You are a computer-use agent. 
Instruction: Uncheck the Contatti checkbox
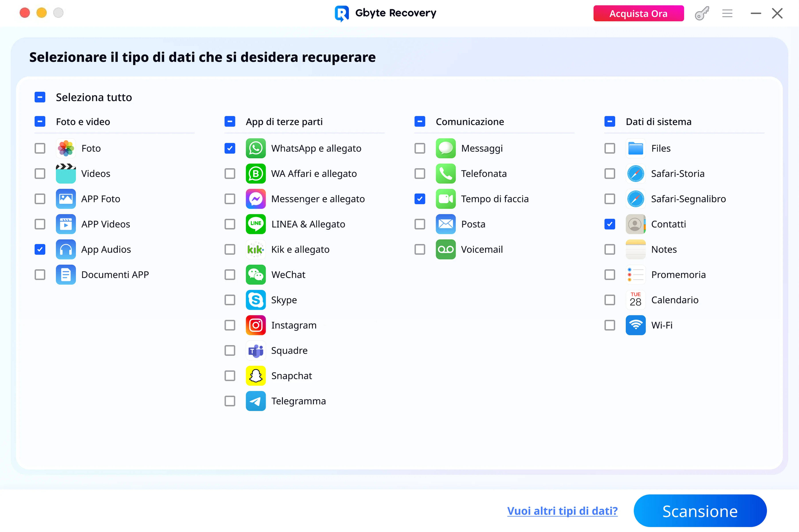[610, 224]
